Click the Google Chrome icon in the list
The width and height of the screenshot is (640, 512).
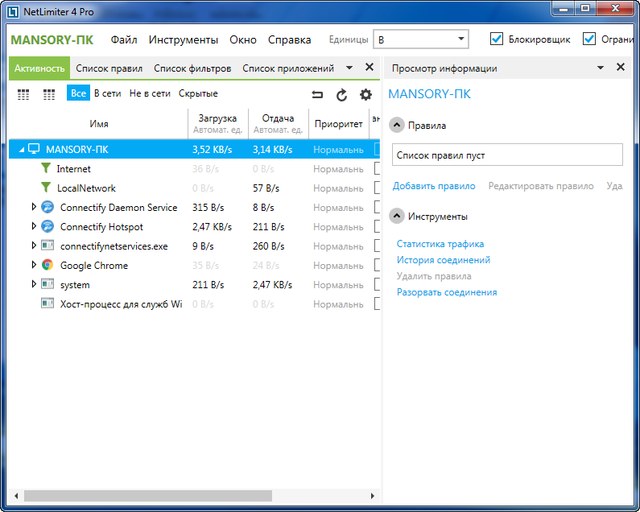[47, 265]
